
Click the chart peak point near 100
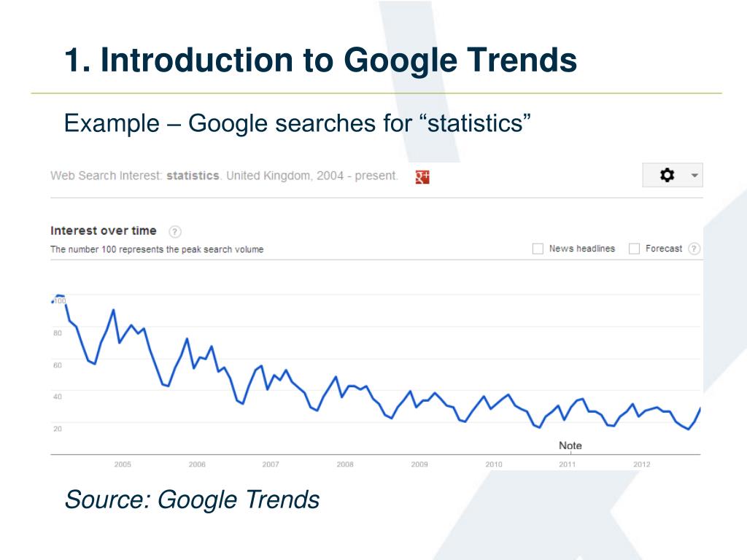pos(60,297)
